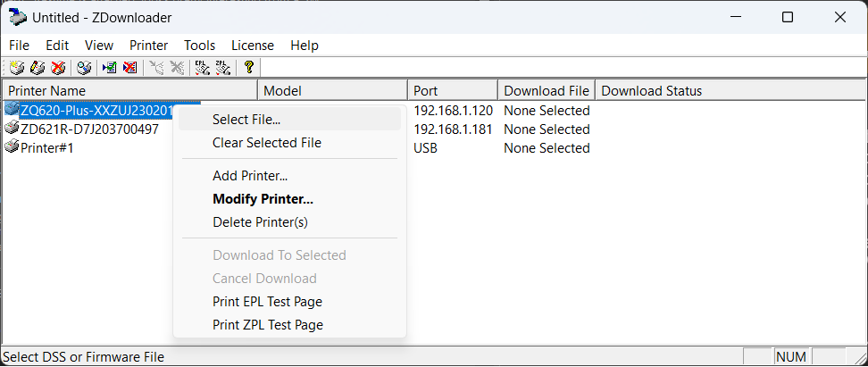
Task: Click the Modify Printer pencil toolbar icon
Action: pos(38,68)
